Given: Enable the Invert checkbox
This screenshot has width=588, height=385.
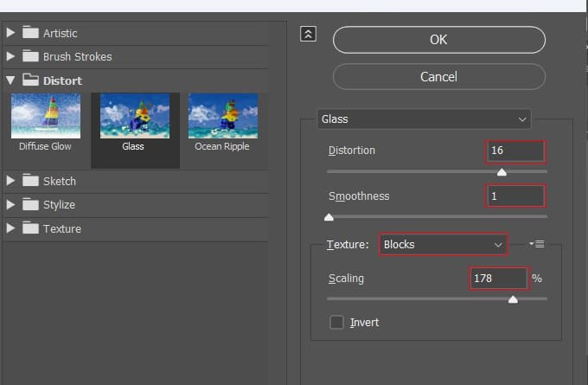Looking at the screenshot, I should 336,323.
